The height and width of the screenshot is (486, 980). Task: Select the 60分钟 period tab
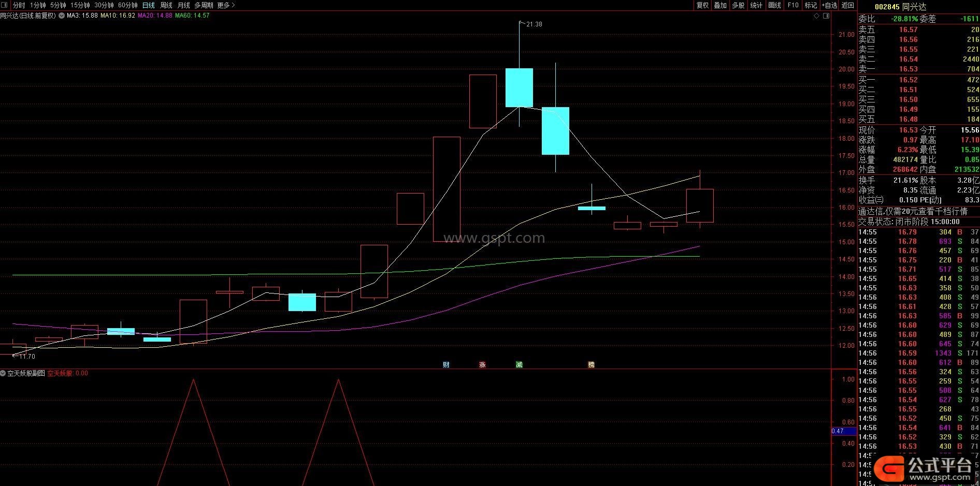128,5
